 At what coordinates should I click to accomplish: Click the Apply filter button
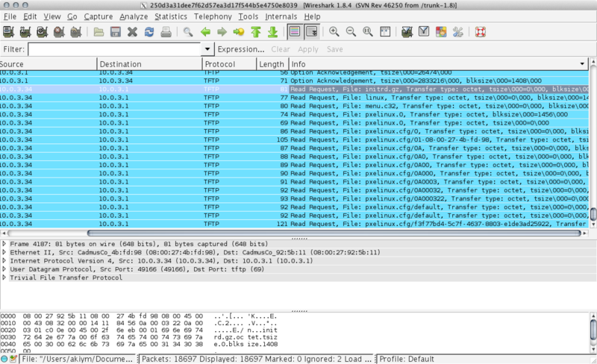click(308, 49)
